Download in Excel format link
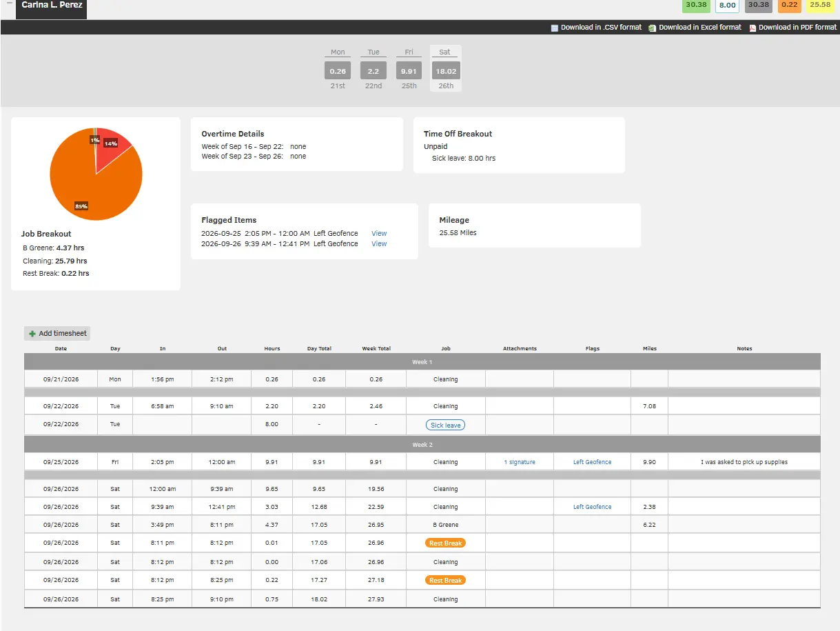This screenshot has height=631, width=840. tap(700, 28)
